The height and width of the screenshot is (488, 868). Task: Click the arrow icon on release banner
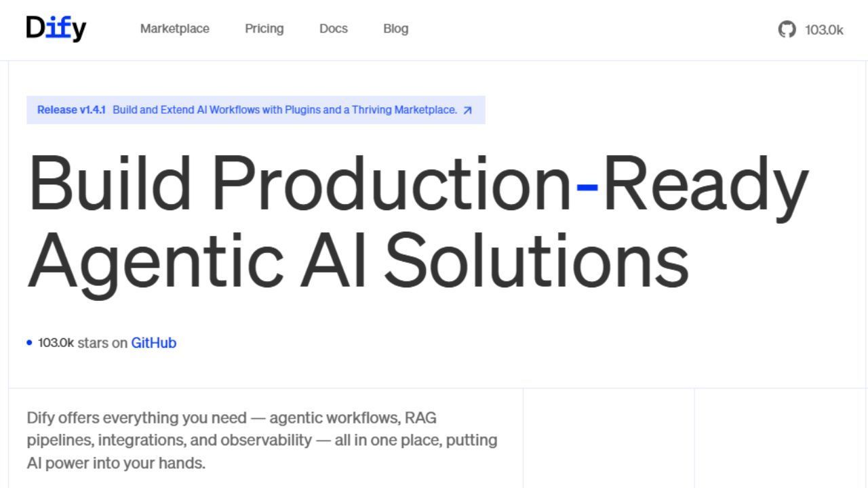tap(467, 110)
